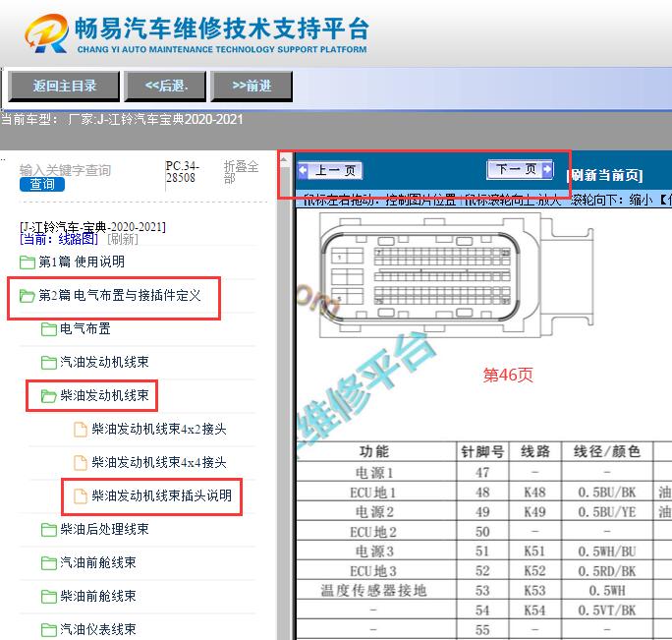This screenshot has width=672, height=640.
Task: Select the 温度传感器接地 cell
Action: 374,591
